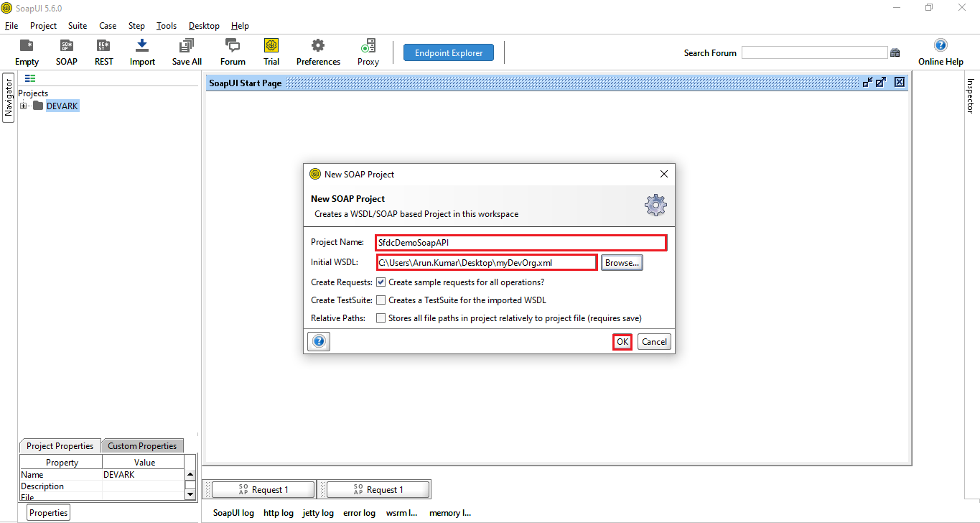980x523 pixels.
Task: Open the Tools menu
Action: (x=167, y=26)
